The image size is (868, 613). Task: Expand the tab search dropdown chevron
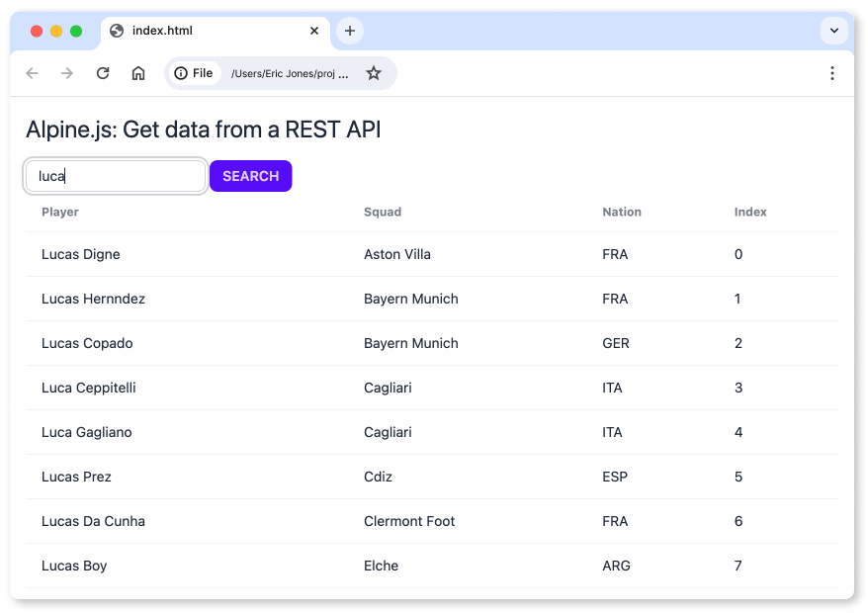(x=833, y=31)
